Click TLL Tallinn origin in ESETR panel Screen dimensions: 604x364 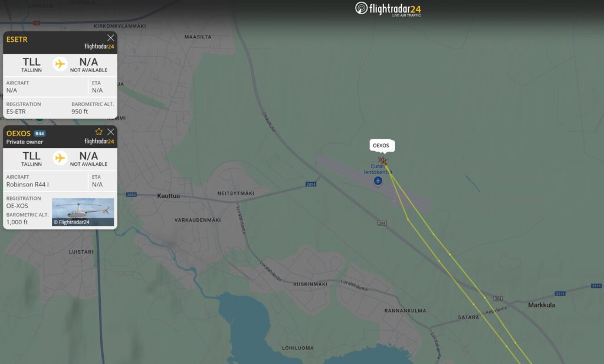coord(32,64)
